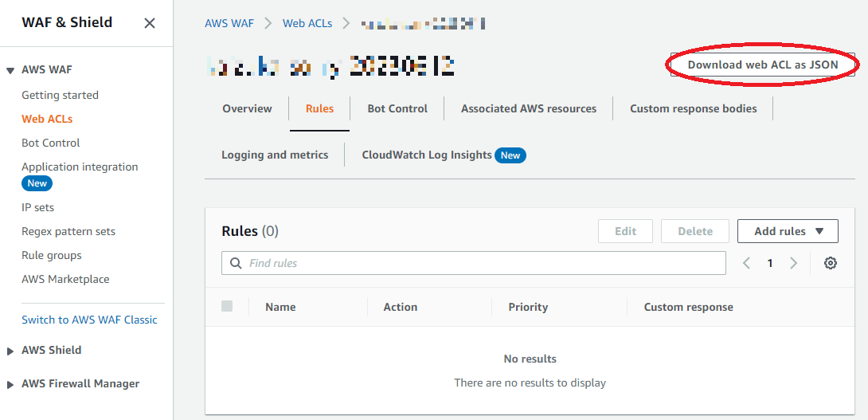868x420 pixels.
Task: Open AWS WAF breadcrumb link
Action: pos(229,23)
